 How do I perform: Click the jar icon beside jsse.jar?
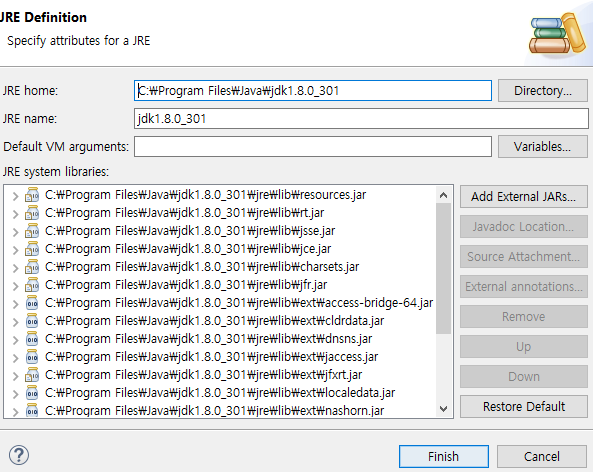tap(32, 231)
